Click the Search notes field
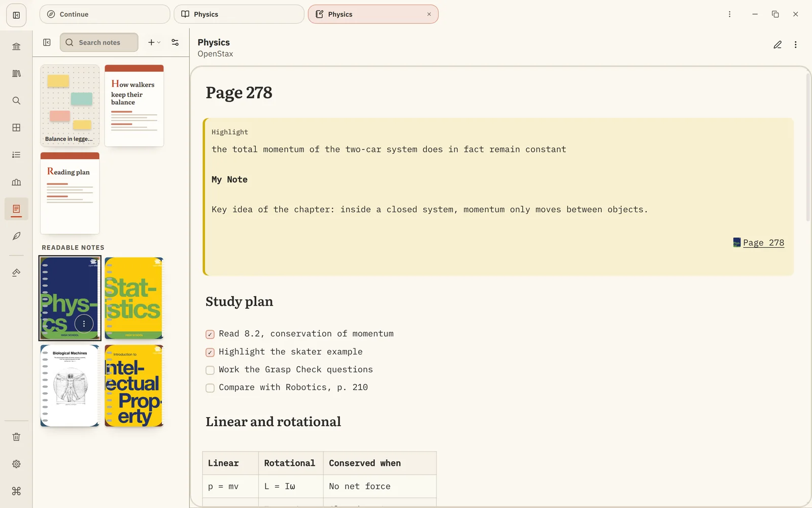This screenshot has width=812, height=508. [x=99, y=43]
